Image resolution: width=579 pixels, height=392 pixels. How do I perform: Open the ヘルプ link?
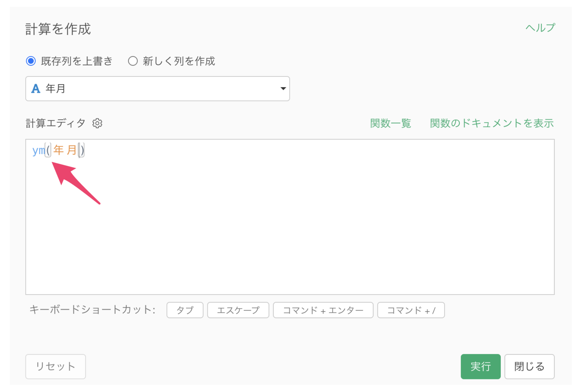[x=540, y=28]
